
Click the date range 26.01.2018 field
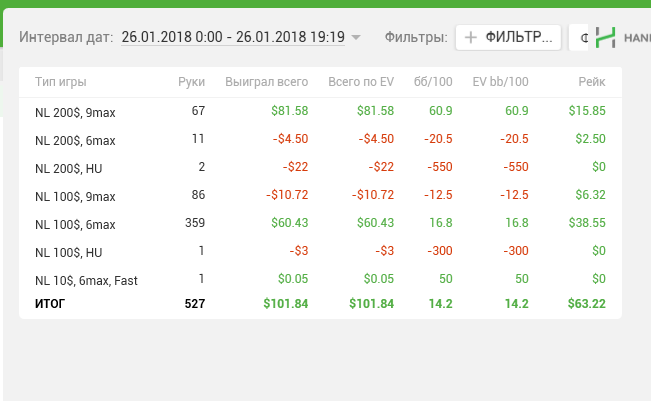tap(232, 38)
